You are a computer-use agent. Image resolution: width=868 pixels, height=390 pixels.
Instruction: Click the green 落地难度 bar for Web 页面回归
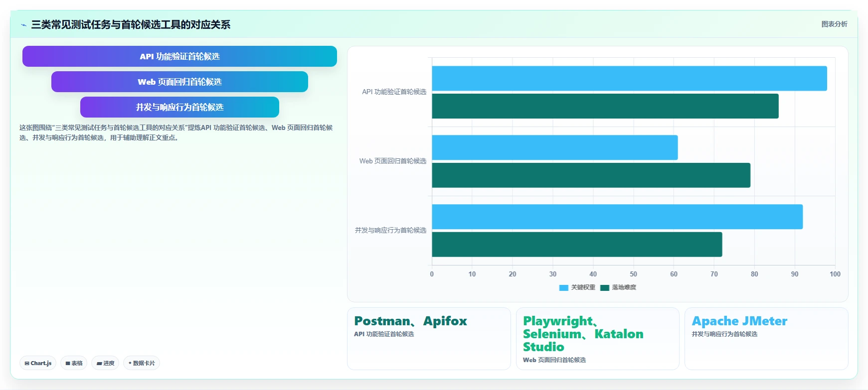(591, 175)
